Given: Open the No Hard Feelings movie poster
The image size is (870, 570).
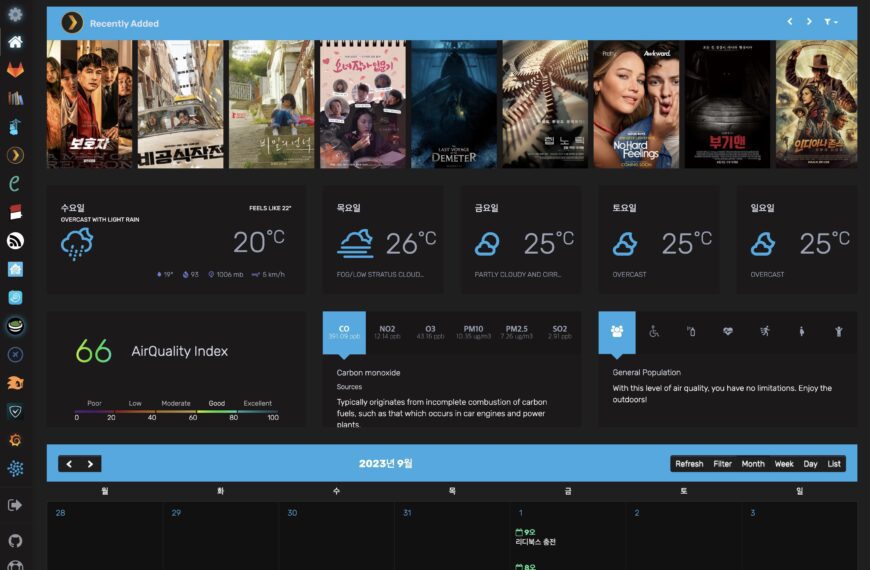Looking at the screenshot, I should click(x=637, y=104).
